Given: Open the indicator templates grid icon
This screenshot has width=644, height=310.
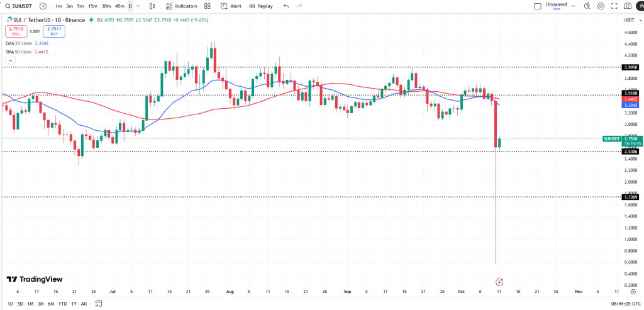Looking at the screenshot, I should pyautogui.click(x=207, y=6).
